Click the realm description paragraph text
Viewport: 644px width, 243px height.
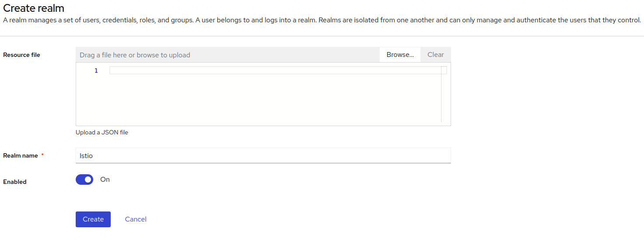(x=322, y=20)
